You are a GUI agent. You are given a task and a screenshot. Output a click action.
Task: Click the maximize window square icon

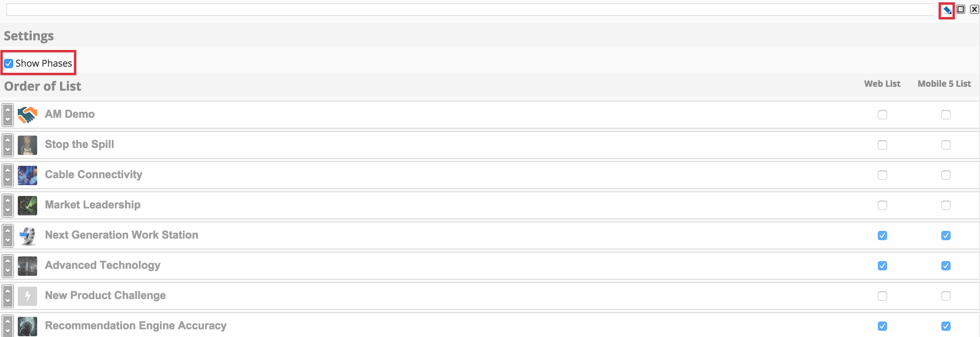click(961, 9)
